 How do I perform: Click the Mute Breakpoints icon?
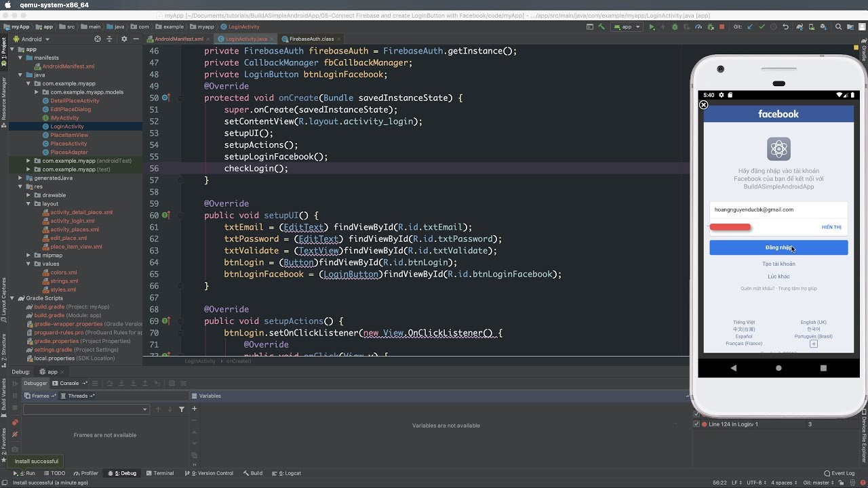coord(15,434)
